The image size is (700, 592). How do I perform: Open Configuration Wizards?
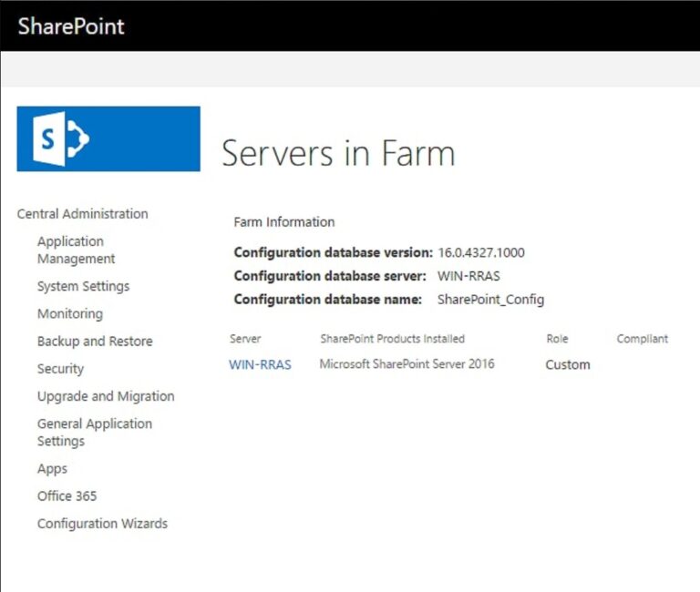[103, 524]
